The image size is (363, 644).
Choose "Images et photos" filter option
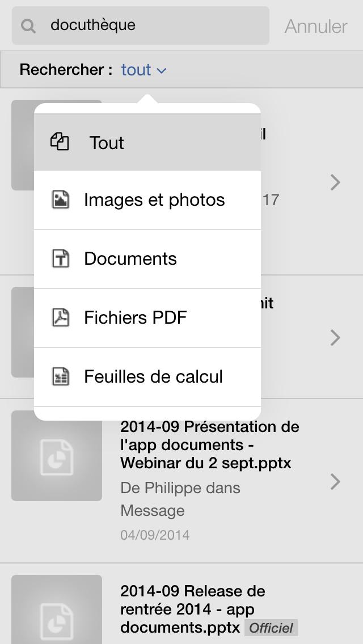154,200
